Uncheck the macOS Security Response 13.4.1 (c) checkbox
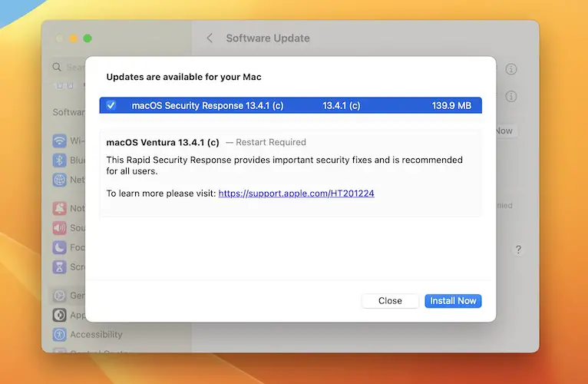Screen dimensions: 588x384 (111, 105)
